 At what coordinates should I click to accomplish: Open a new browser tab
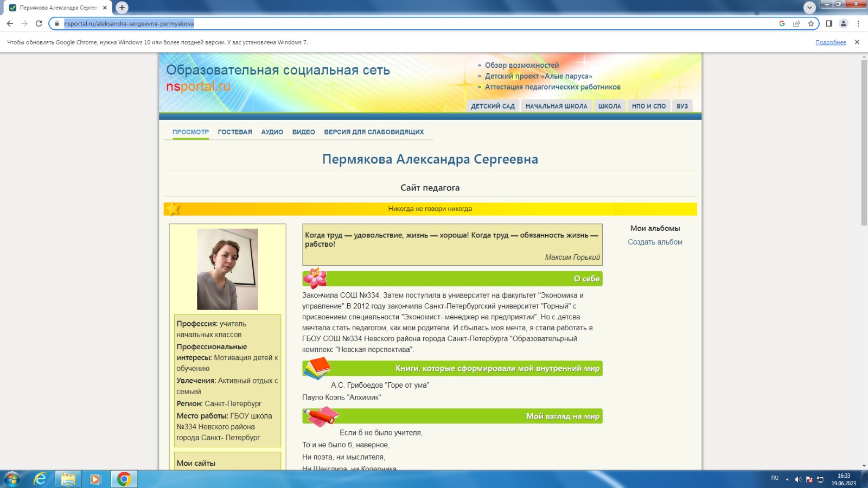(122, 8)
